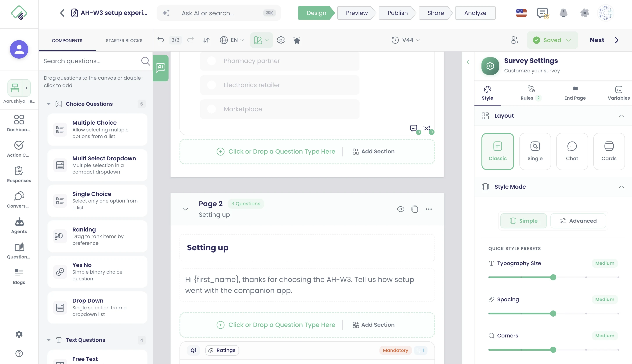Viewport: 632px width, 364px height.
Task: Click the feedback chat icon in header
Action: (x=542, y=13)
